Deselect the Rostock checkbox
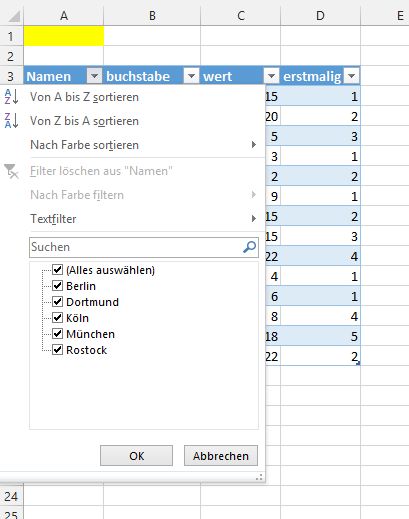This screenshot has width=409, height=519. point(58,349)
